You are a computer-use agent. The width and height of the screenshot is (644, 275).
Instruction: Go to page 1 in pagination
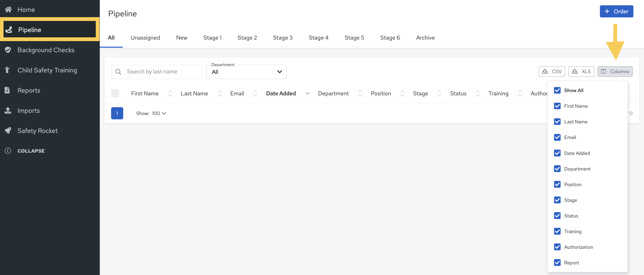tap(117, 113)
